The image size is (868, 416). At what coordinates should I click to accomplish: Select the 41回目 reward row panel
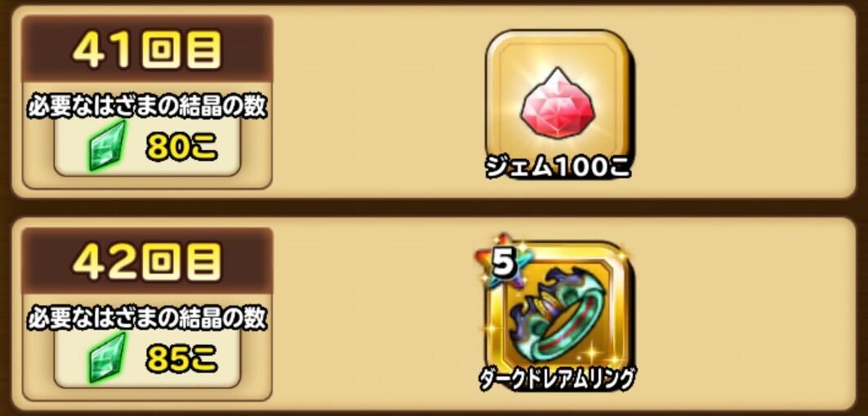[434, 102]
